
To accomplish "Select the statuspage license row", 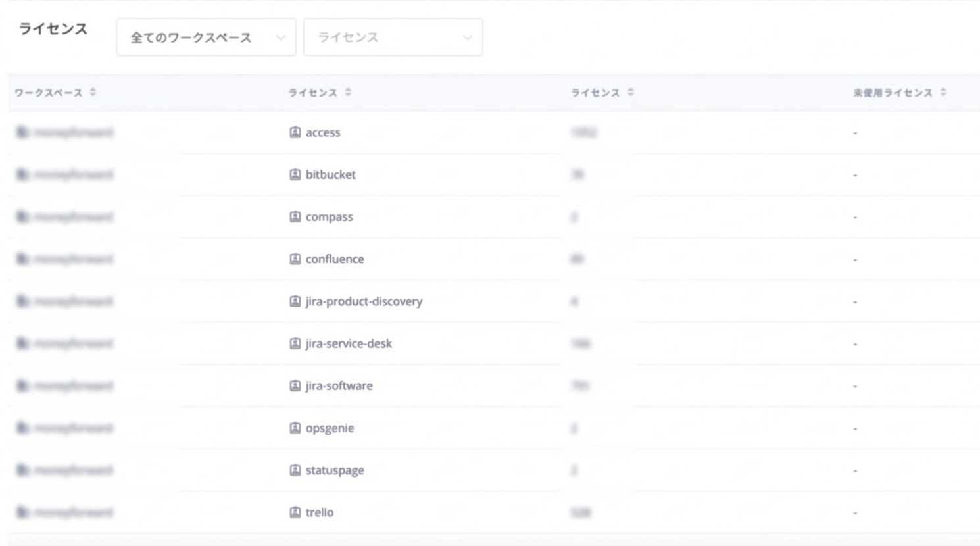I will [335, 470].
